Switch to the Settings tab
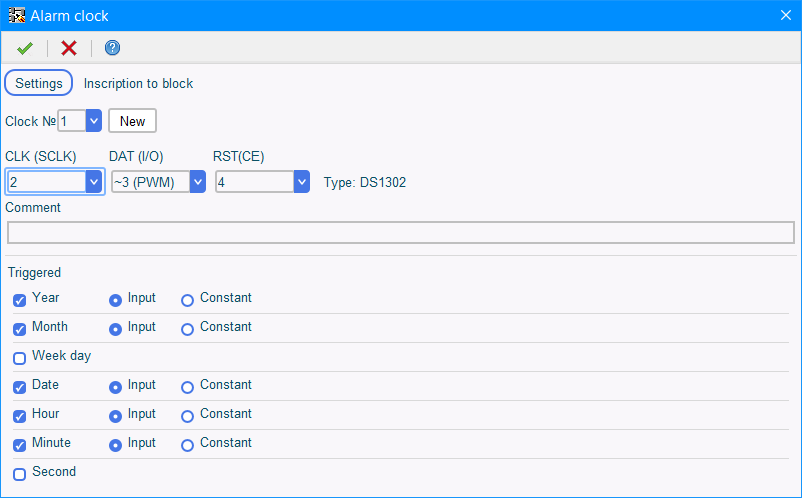This screenshot has width=802, height=498. click(x=38, y=83)
